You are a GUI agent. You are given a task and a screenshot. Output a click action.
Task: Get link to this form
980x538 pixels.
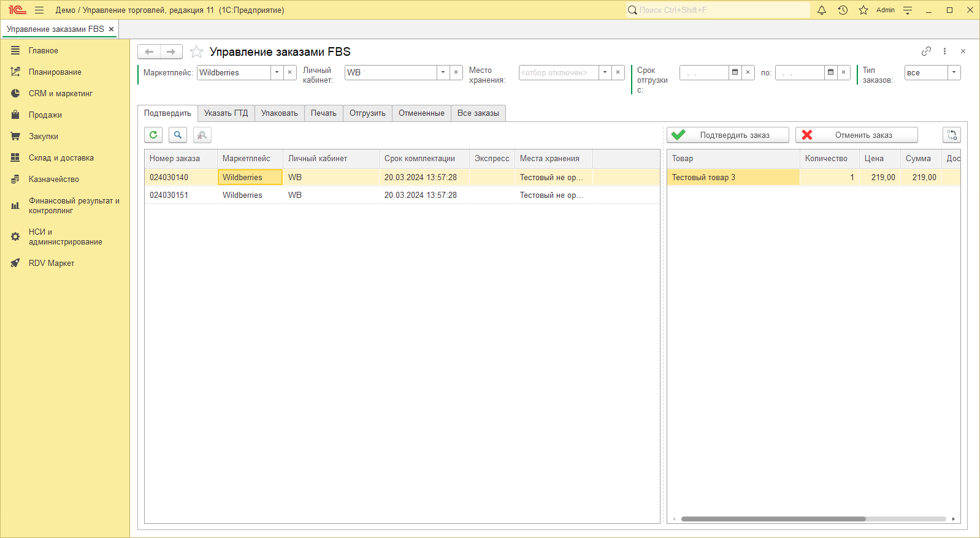pyautogui.click(x=926, y=51)
